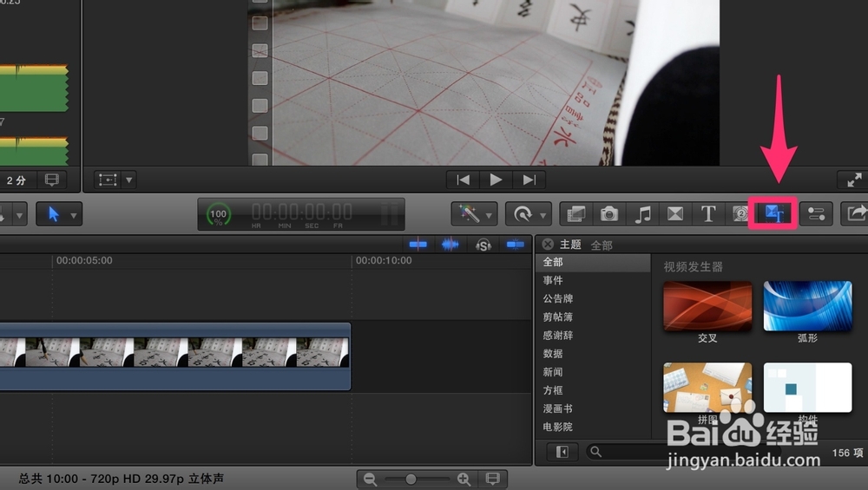Click the themes browser search field

684,452
